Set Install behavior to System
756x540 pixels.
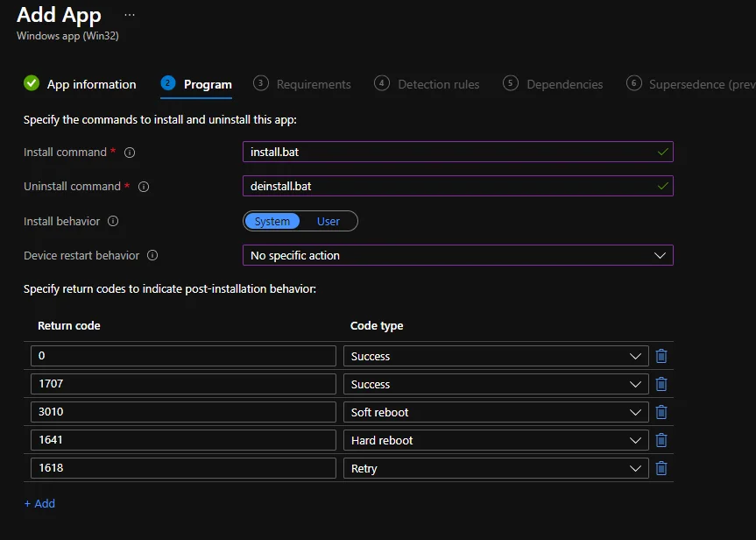272,222
